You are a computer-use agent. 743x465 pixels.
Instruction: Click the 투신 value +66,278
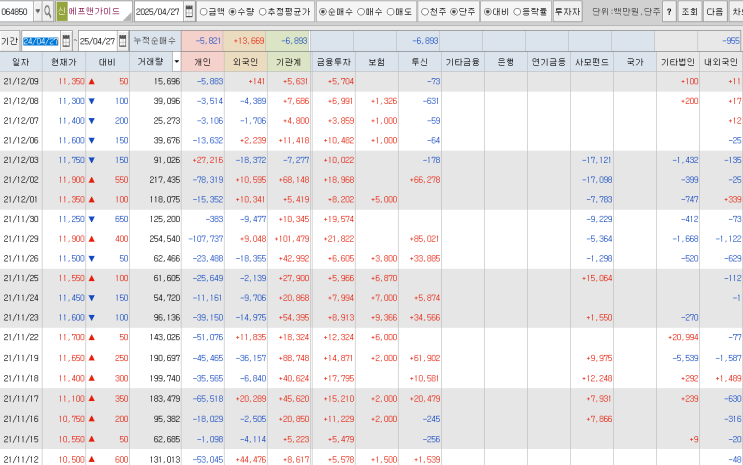[x=425, y=180]
